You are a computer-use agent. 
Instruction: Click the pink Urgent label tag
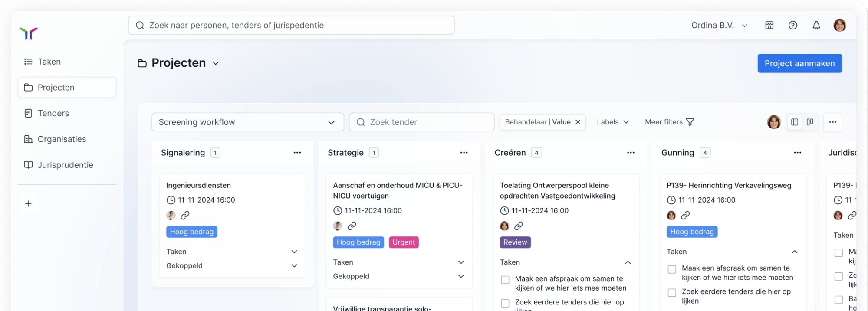(404, 242)
